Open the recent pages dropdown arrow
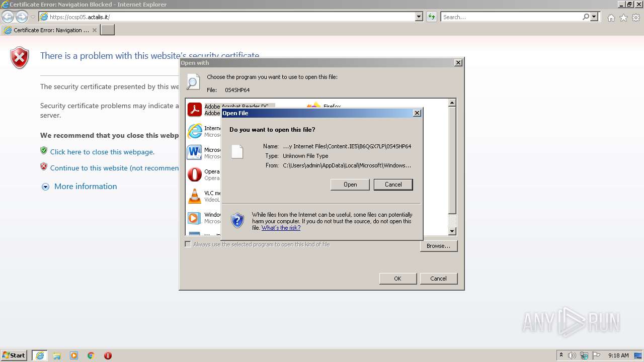Image resolution: width=644 pixels, height=362 pixels. pos(33,17)
